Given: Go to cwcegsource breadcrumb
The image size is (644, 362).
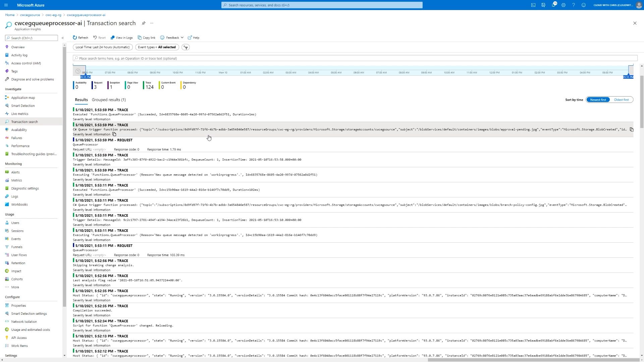Looking at the screenshot, I should [30, 15].
